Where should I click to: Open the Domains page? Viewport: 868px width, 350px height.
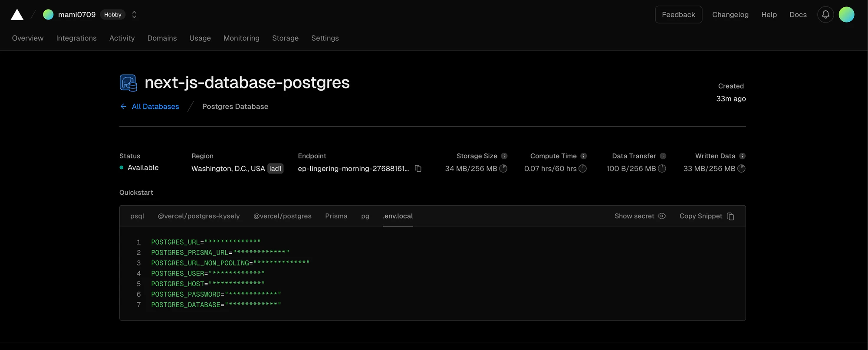tap(162, 38)
